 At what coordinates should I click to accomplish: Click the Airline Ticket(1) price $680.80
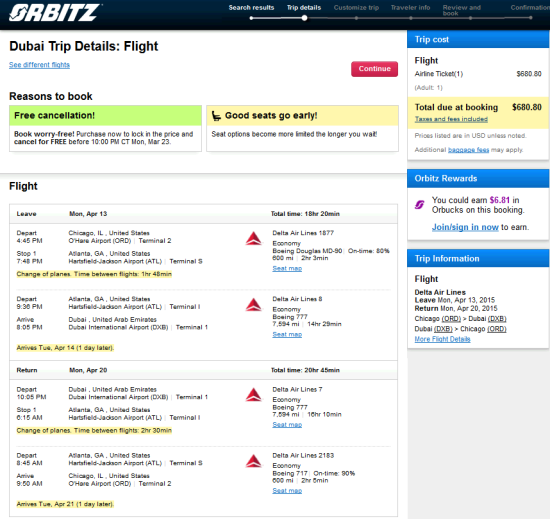click(529, 74)
